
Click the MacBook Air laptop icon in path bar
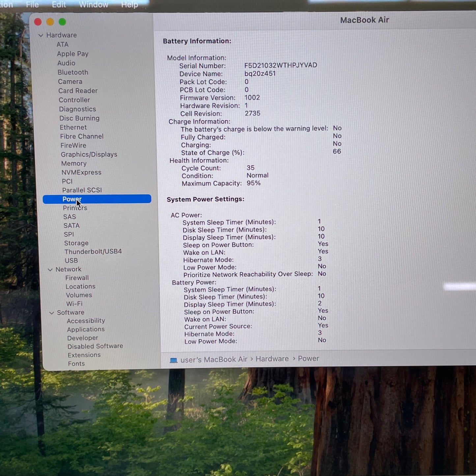pos(174,360)
